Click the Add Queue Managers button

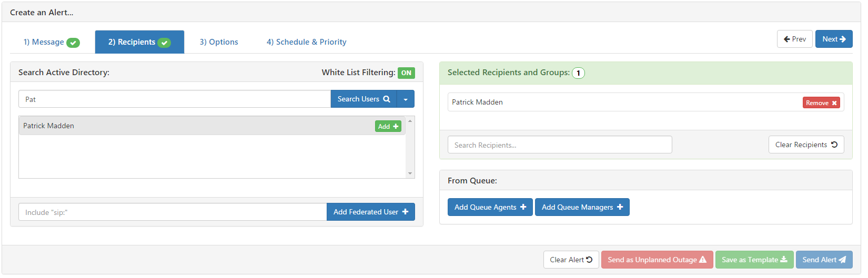point(582,207)
